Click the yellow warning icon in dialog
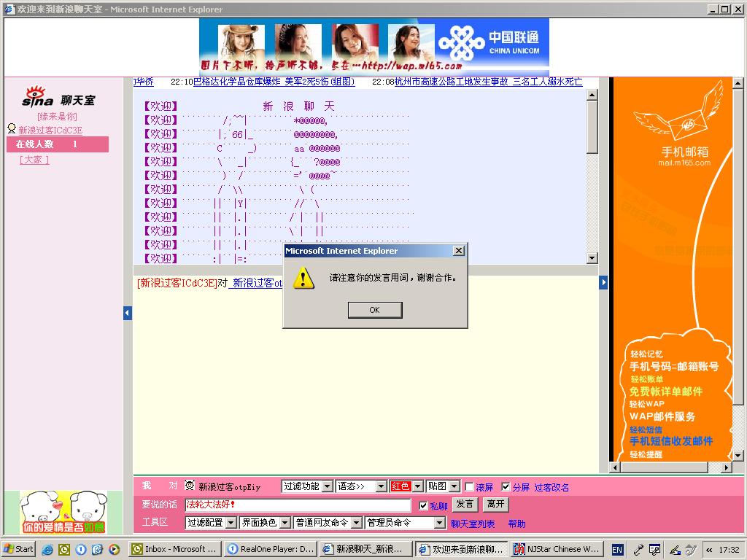747x560 pixels. tap(303, 278)
